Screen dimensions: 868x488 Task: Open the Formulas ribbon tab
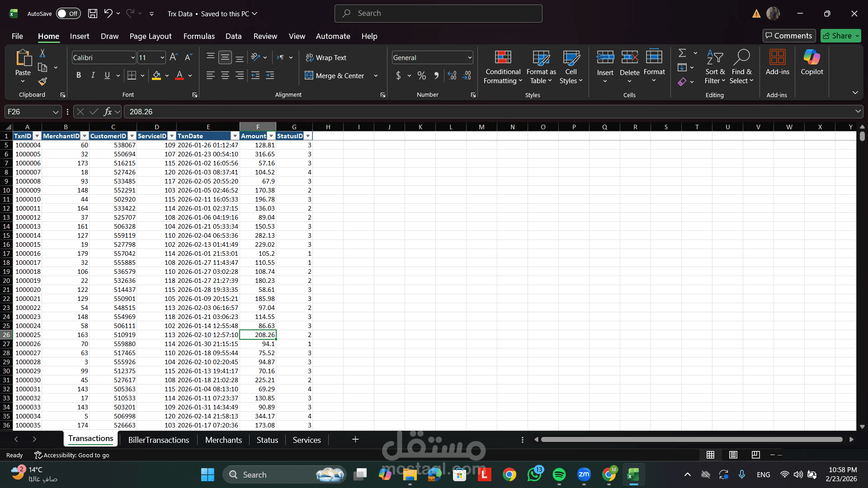pyautogui.click(x=199, y=36)
